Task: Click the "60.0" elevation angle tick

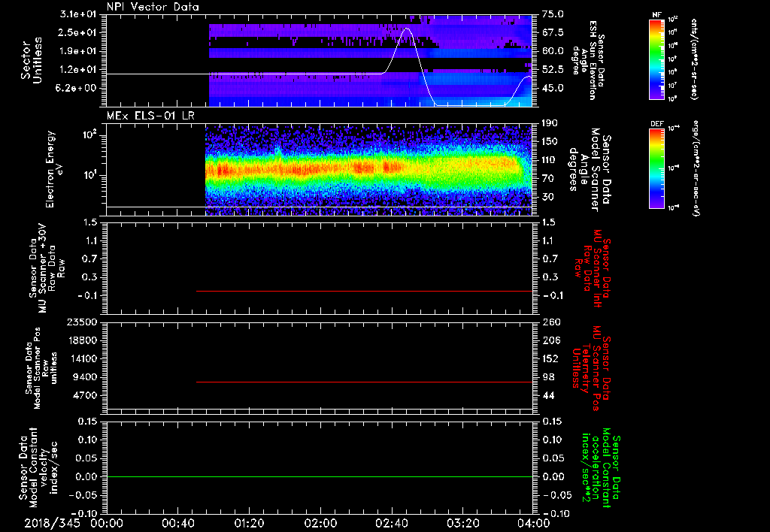Action: pyautogui.click(x=553, y=51)
